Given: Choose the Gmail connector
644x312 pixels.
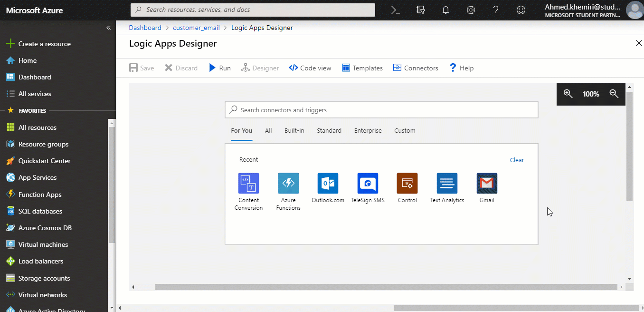Looking at the screenshot, I should pos(487,183).
